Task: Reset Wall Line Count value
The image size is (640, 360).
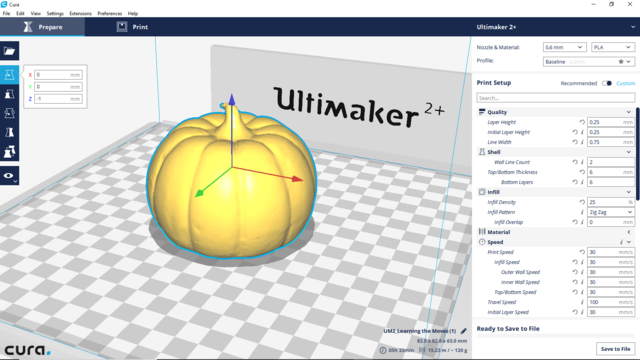Action: pyautogui.click(x=575, y=162)
